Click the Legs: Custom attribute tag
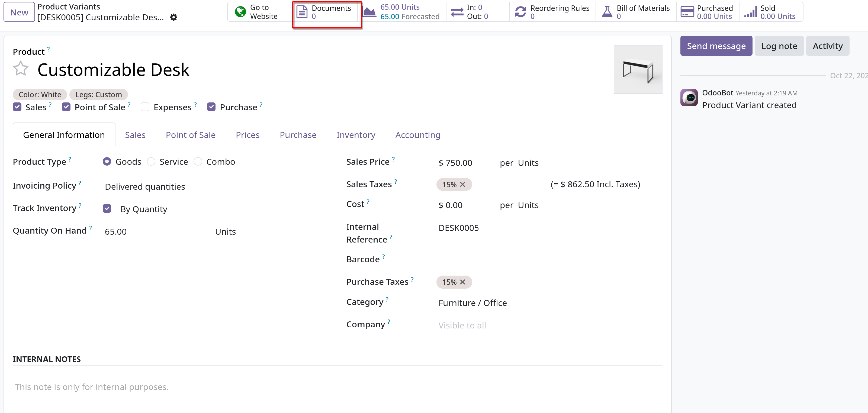The image size is (868, 413). click(x=98, y=95)
